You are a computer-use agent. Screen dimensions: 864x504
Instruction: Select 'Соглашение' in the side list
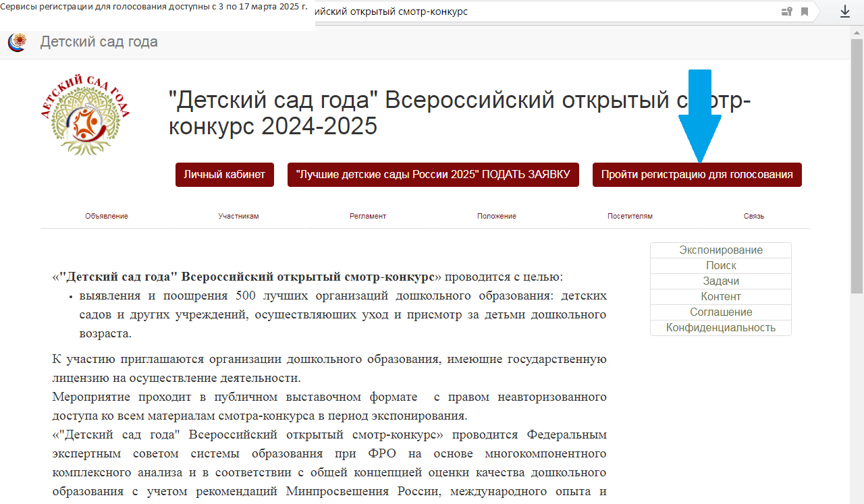pos(721,312)
